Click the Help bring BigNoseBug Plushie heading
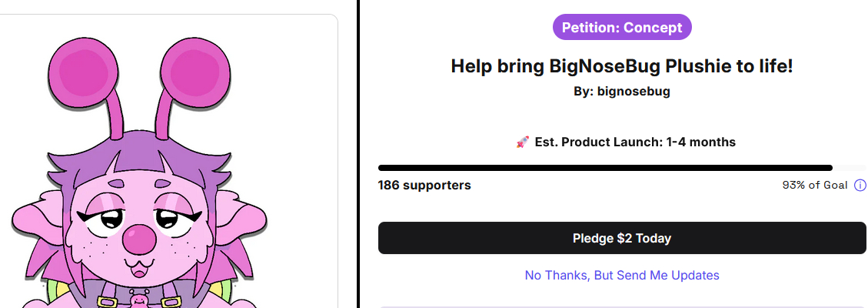 (x=621, y=66)
